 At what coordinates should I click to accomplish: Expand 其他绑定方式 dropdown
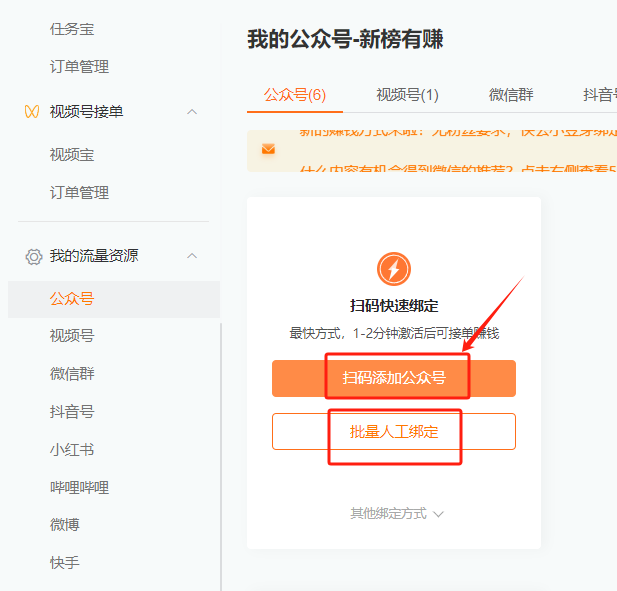pos(397,513)
